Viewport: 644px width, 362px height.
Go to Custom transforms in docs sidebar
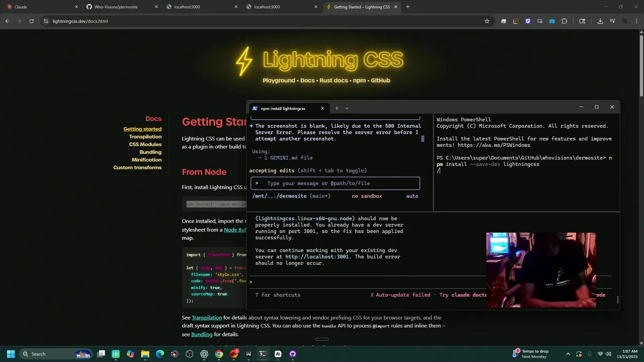pyautogui.click(x=137, y=167)
